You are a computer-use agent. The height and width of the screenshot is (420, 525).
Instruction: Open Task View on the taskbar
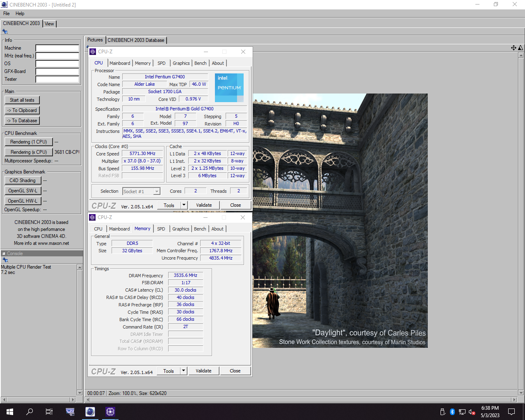click(49, 411)
